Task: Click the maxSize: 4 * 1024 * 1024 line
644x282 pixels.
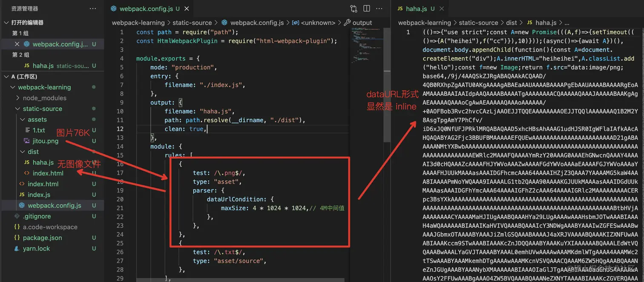Action: (x=282, y=208)
